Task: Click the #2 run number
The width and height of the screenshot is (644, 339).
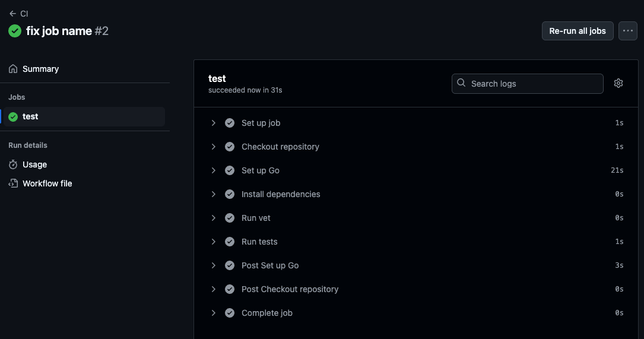Action: coord(101,31)
